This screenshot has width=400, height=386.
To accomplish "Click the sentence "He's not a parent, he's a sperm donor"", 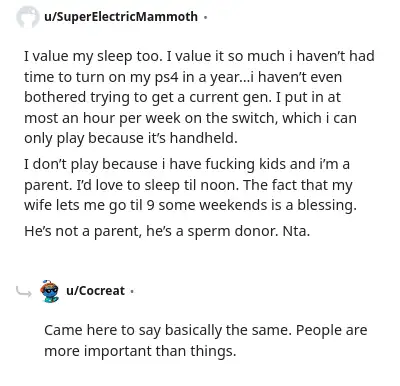I will point(151,231).
